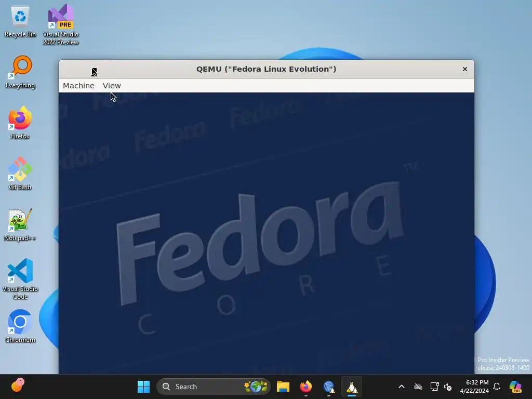Click the network display tray icon
Viewport: 532px width, 399px height.
coord(434,387)
